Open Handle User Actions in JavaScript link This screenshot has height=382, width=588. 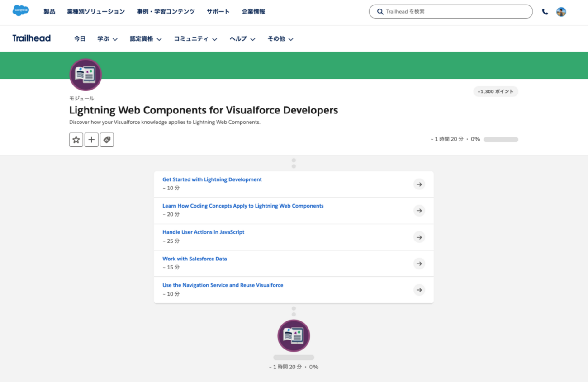pyautogui.click(x=203, y=232)
